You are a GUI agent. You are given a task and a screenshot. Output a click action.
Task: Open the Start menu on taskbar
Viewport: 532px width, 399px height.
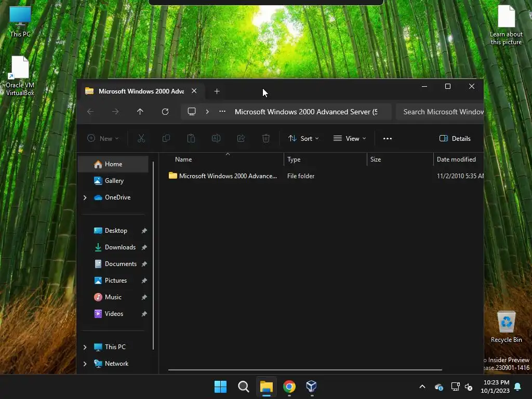pyautogui.click(x=220, y=387)
